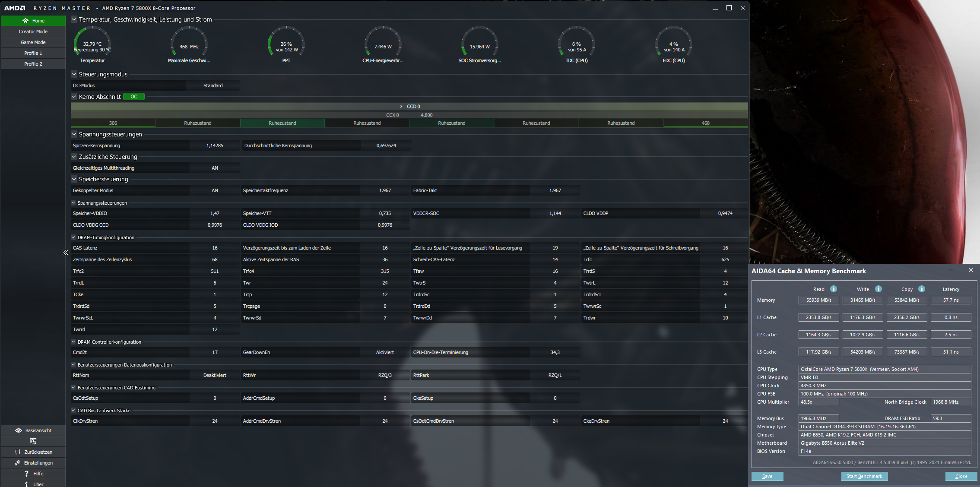Image resolution: width=980 pixels, height=487 pixels.
Task: Click the Copy info icon in AIDA64
Action: pyautogui.click(x=922, y=289)
